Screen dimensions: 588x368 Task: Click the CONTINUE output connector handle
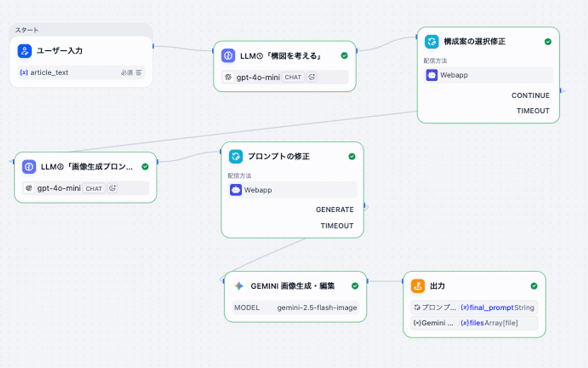561,91
